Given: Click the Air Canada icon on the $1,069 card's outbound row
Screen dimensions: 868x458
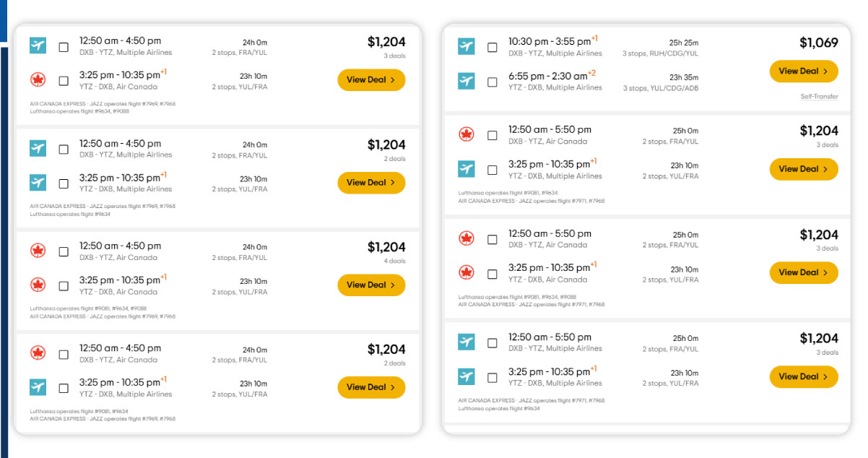Looking at the screenshot, I should pyautogui.click(x=466, y=45).
